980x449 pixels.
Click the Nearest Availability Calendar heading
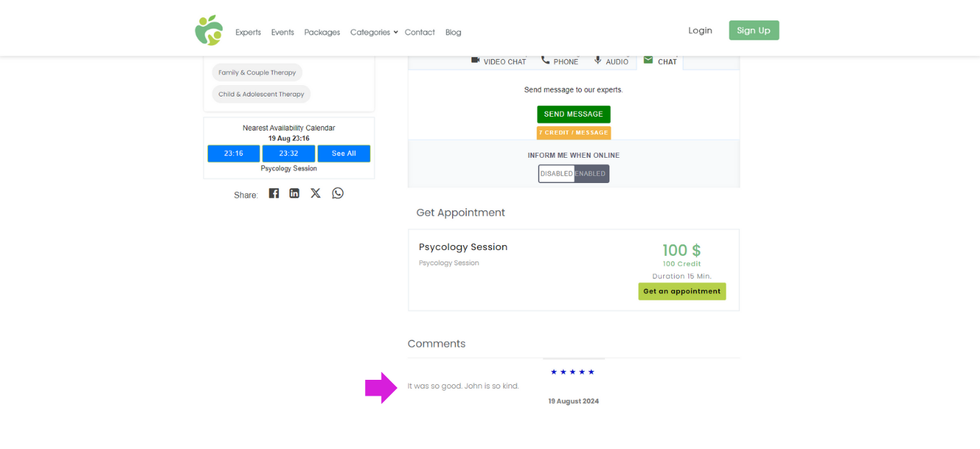pos(289,128)
